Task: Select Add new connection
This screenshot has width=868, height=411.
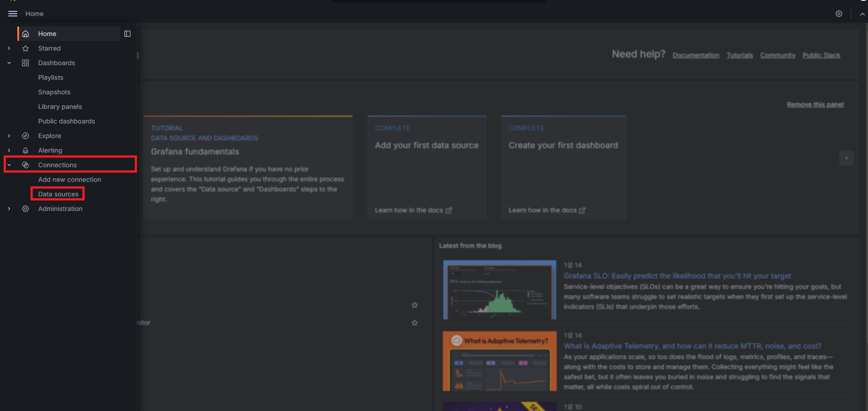Action: click(x=70, y=180)
